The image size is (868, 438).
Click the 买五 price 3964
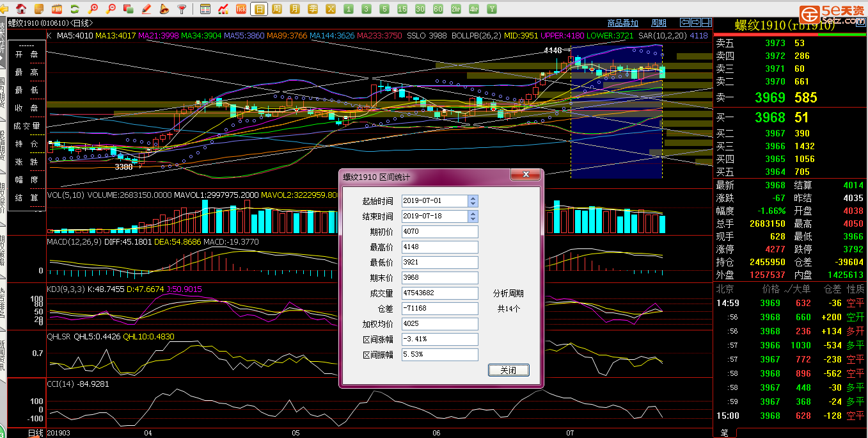pyautogui.click(x=775, y=172)
